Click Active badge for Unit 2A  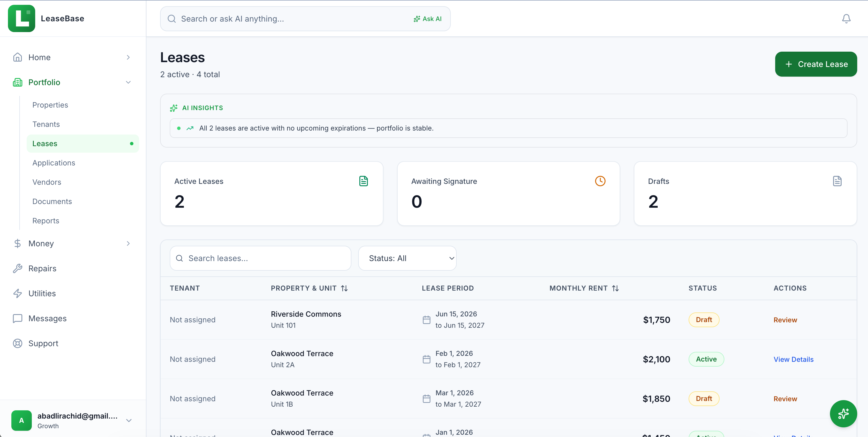706,359
